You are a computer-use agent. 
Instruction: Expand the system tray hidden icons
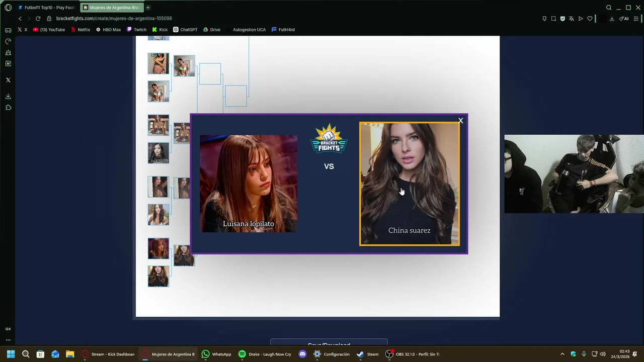pos(562,354)
